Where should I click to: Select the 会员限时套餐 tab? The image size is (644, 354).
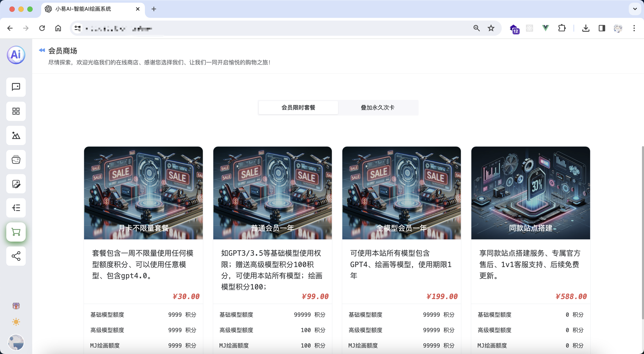298,107
